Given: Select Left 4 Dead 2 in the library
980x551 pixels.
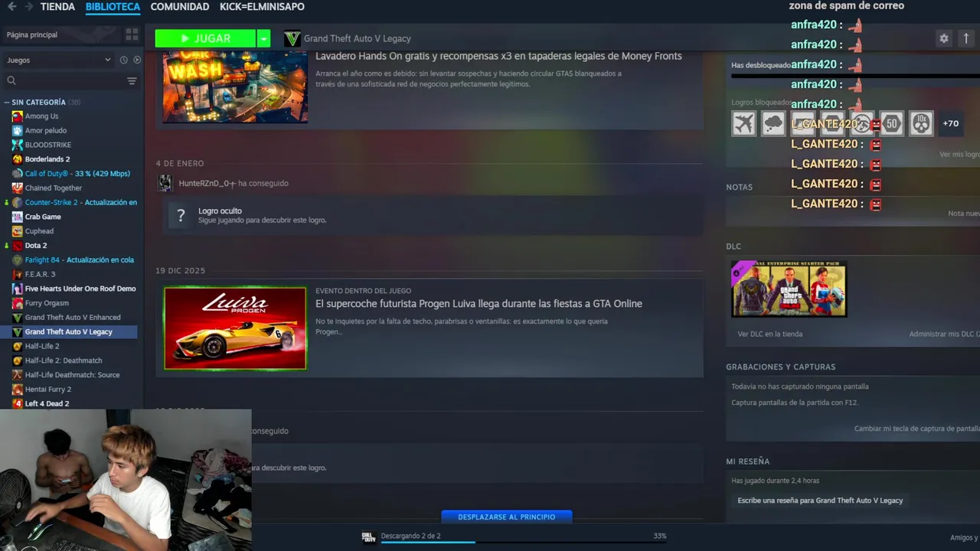Looking at the screenshot, I should (47, 403).
